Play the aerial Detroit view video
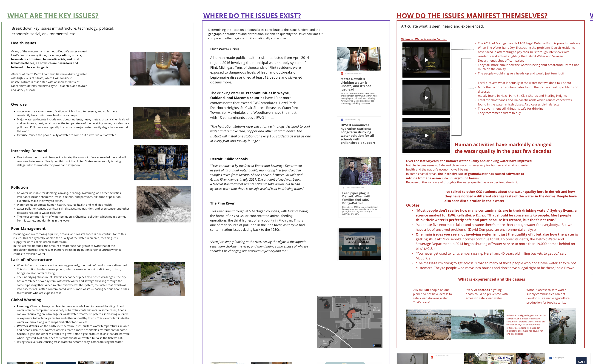The image size is (593, 364). click(426, 136)
